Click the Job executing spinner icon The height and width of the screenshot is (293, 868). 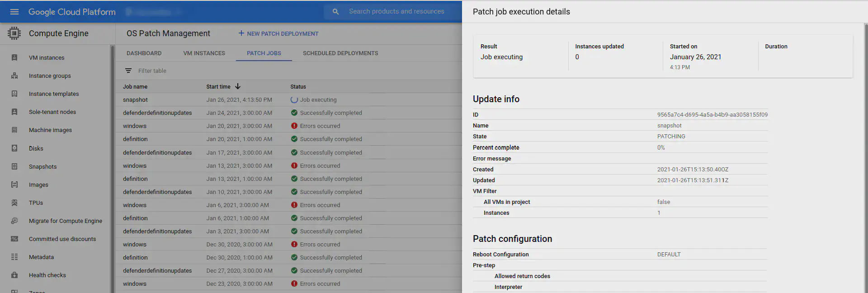click(x=294, y=99)
